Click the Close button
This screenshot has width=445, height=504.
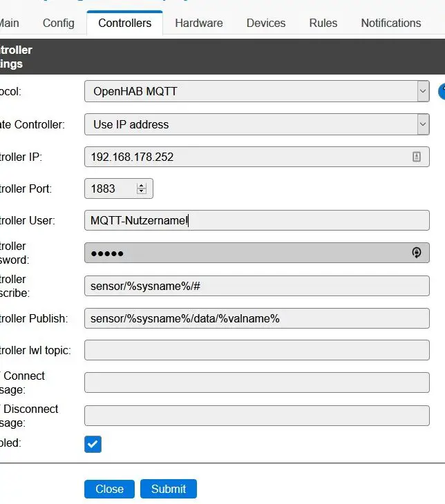point(109,489)
